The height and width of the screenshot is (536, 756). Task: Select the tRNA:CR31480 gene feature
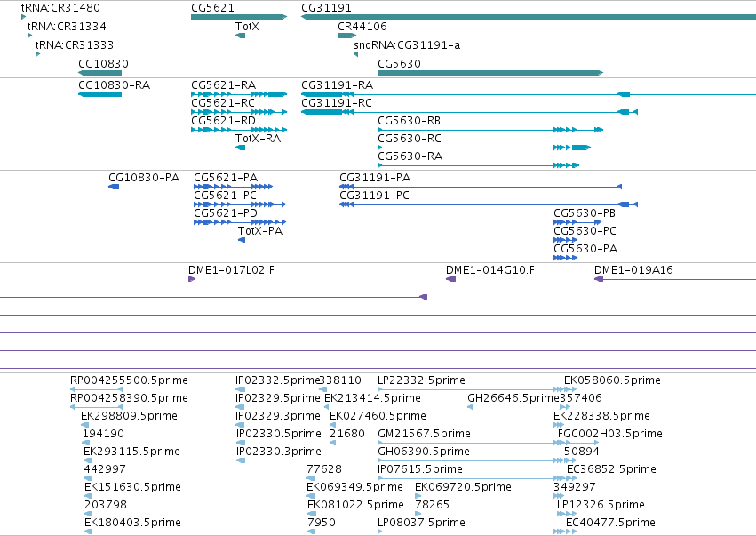click(23, 18)
